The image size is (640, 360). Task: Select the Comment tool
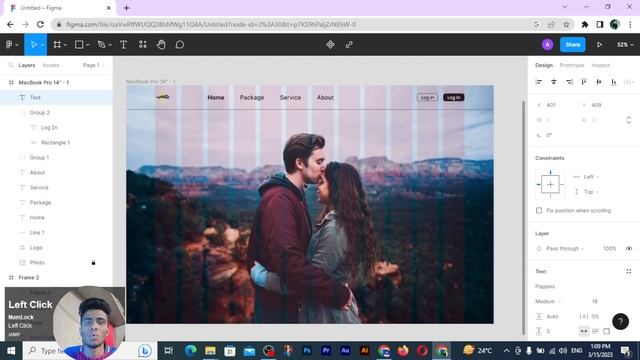coord(180,44)
